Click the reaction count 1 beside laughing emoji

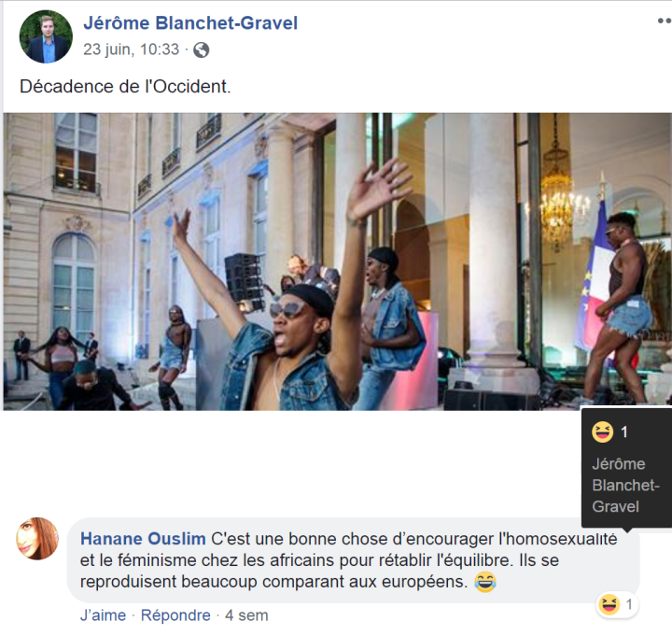(629, 604)
